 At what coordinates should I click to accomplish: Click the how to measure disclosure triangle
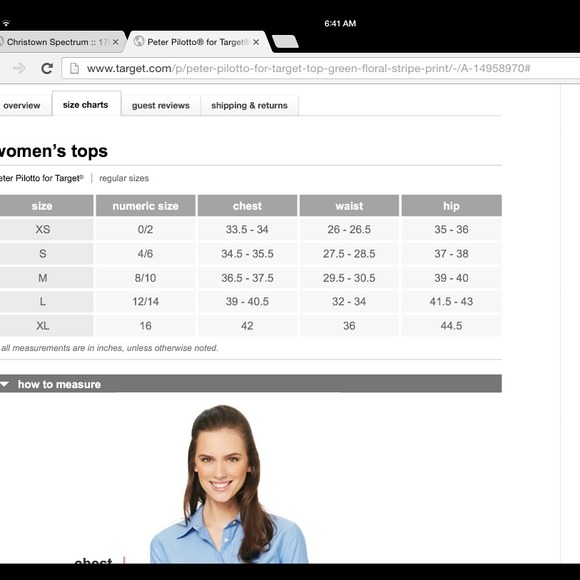[x=4, y=384]
